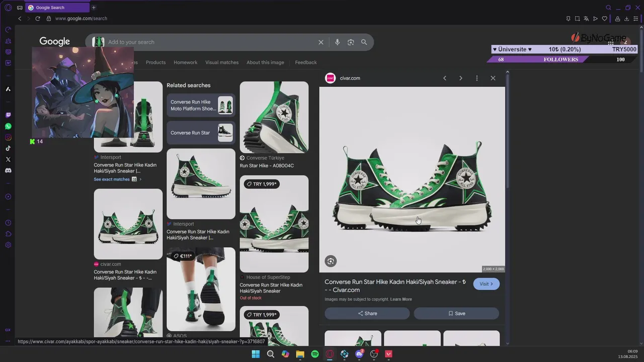This screenshot has width=644, height=362.
Task: Take a snapshot using the toolbar snapshot icon
Action: point(577,19)
